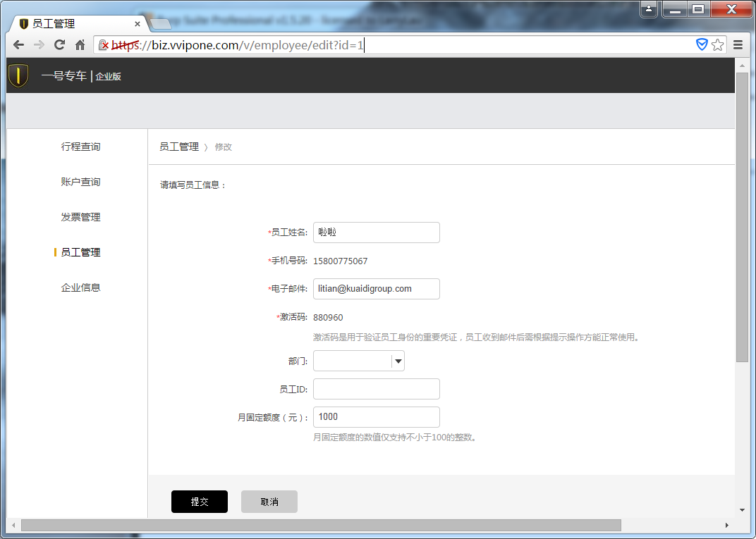Click the horizontal scrollbar thumb
This screenshot has width=756, height=539.
[x=321, y=525]
